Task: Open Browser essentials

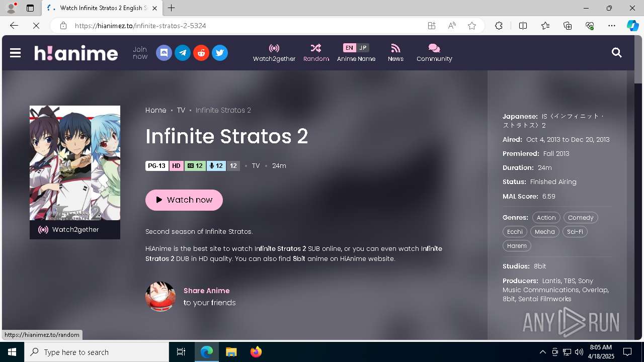Action: click(590, 26)
